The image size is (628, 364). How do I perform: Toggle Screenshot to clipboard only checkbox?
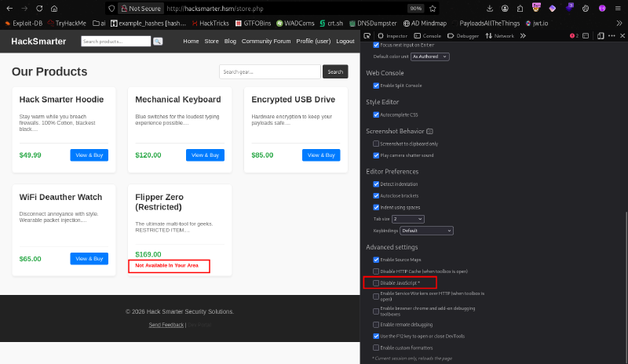click(x=376, y=144)
